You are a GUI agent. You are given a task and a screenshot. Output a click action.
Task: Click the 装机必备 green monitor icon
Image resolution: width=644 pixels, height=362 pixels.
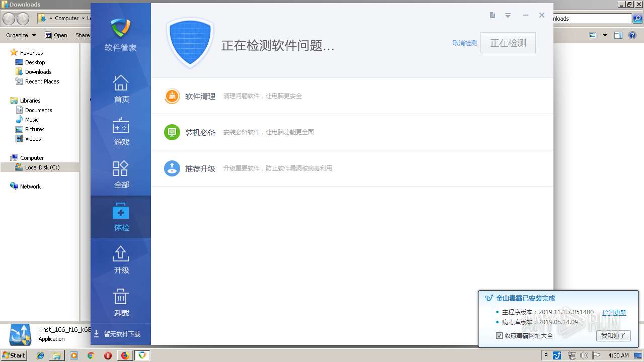172,132
